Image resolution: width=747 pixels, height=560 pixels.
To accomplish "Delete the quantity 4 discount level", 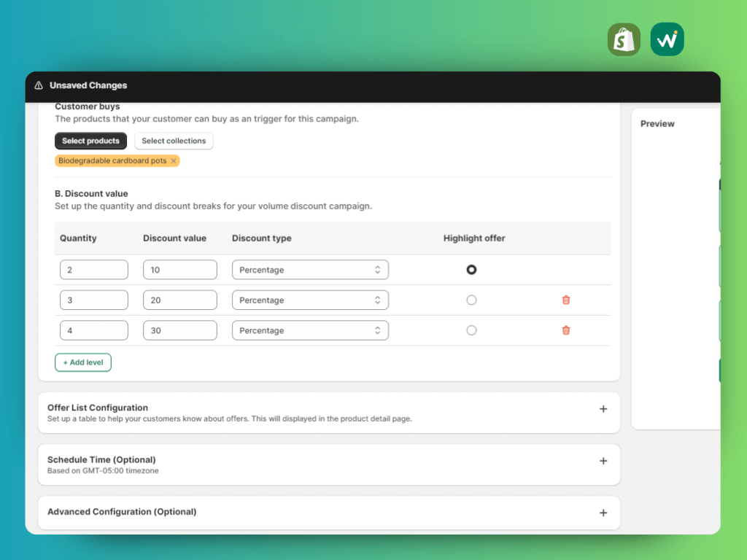I will coord(566,330).
